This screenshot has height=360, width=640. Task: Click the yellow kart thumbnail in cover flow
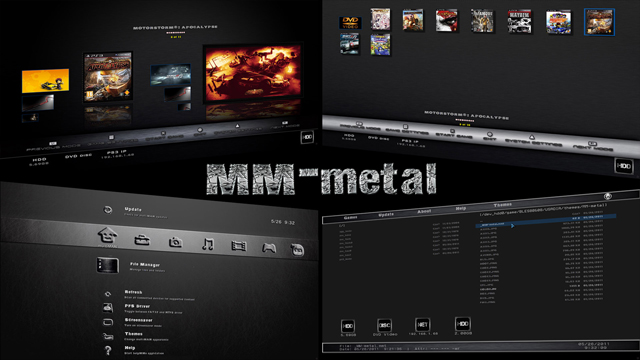pyautogui.click(x=45, y=80)
